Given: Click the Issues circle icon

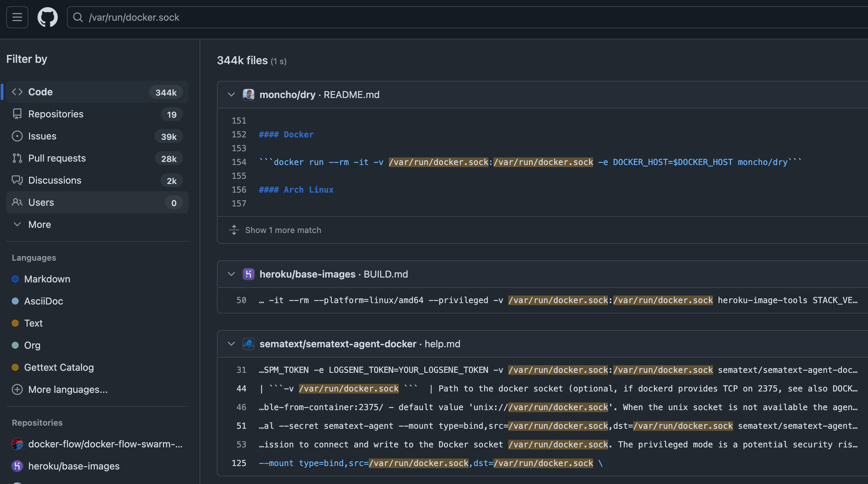Looking at the screenshot, I should tap(17, 136).
